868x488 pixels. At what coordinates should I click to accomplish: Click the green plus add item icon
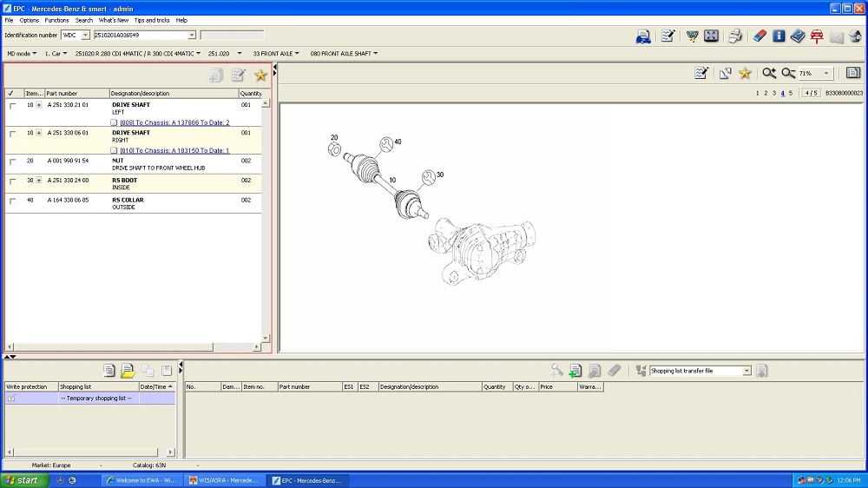(575, 371)
